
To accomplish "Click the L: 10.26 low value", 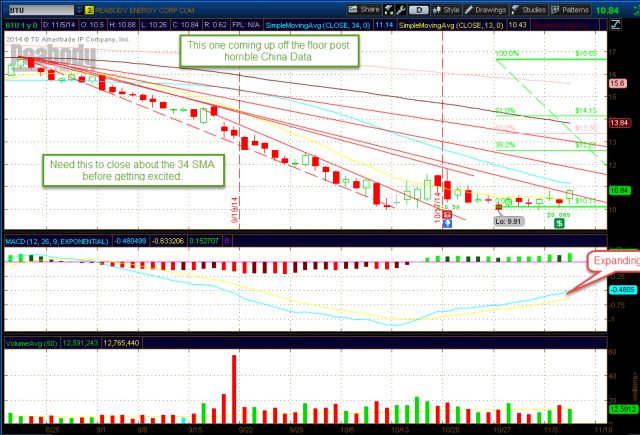I will (154, 25).
